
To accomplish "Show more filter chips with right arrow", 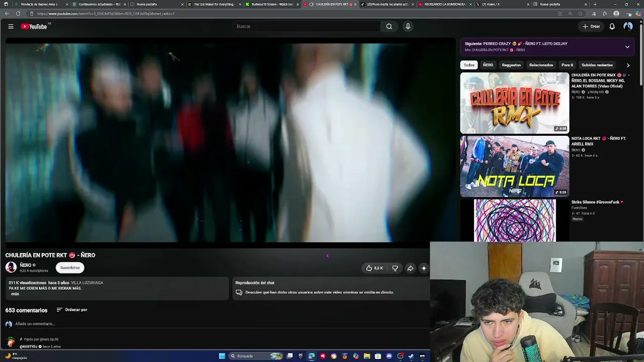I will (628, 65).
